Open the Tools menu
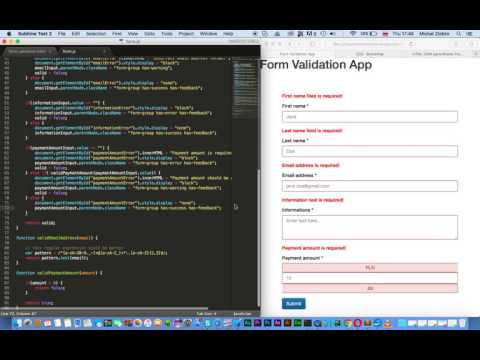This screenshot has height=360, width=480. click(167, 34)
